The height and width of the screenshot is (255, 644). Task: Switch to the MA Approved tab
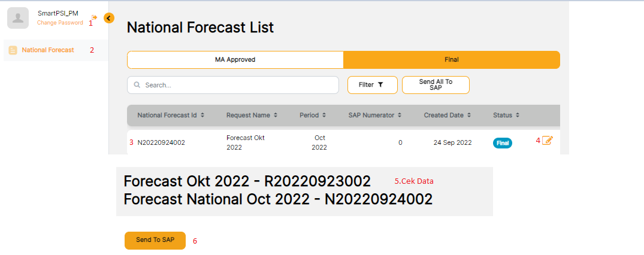point(235,60)
